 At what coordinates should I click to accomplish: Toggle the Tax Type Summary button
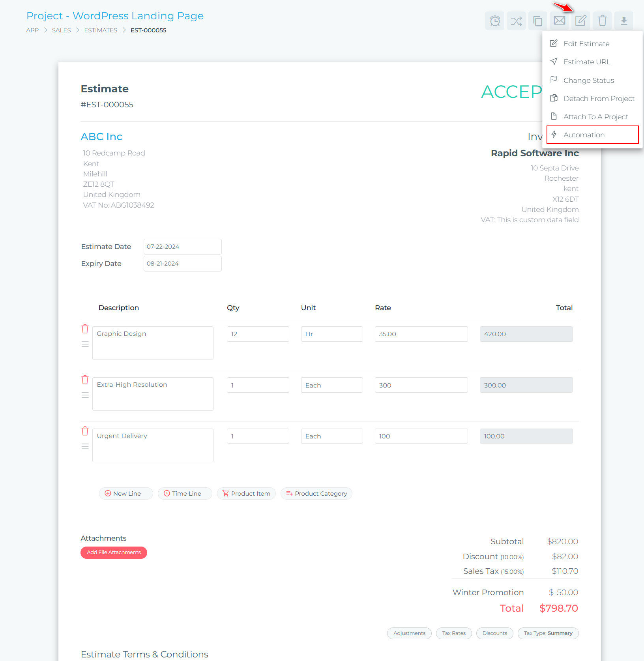pyautogui.click(x=548, y=633)
